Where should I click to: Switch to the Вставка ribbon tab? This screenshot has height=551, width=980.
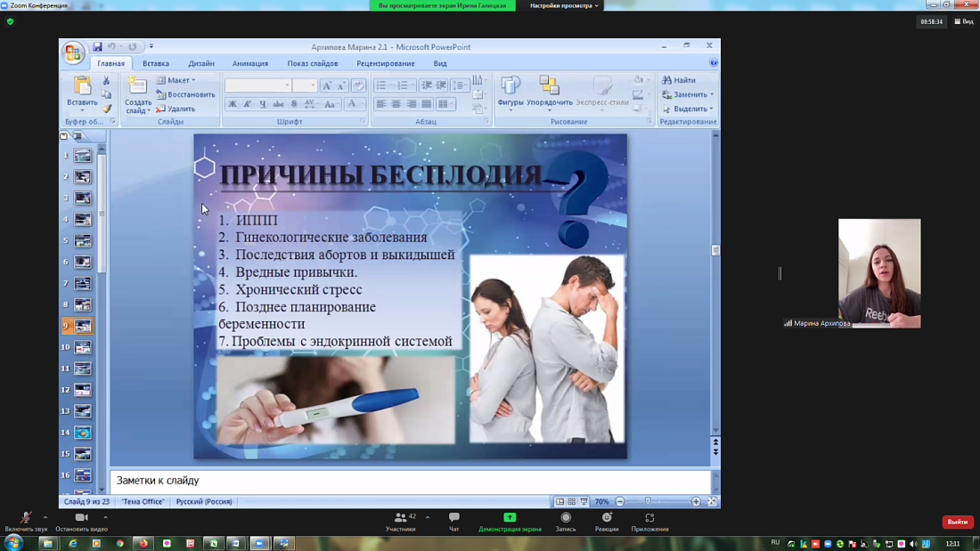coord(154,63)
